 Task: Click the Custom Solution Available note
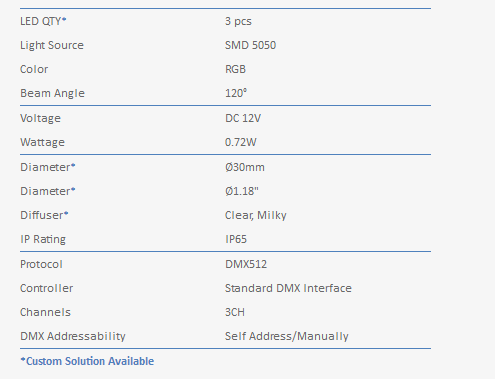coord(87,361)
